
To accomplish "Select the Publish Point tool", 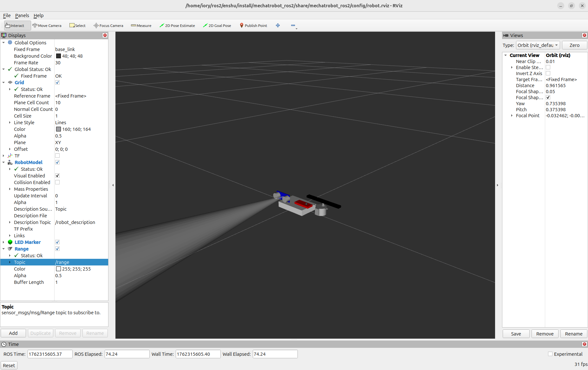I will point(253,25).
